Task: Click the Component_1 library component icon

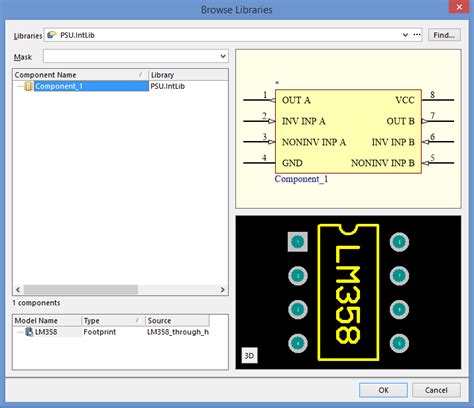Action: [28, 86]
